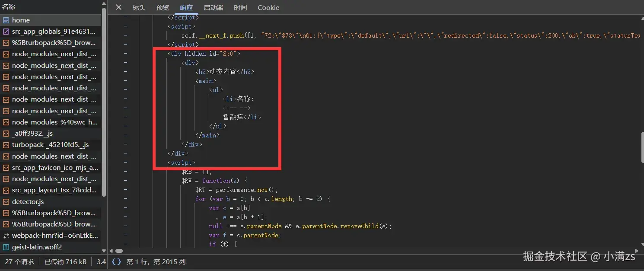Image resolution: width=644 pixels, height=271 pixels.
Task: Click the request list scrollbar down arrow
Action: (x=104, y=251)
